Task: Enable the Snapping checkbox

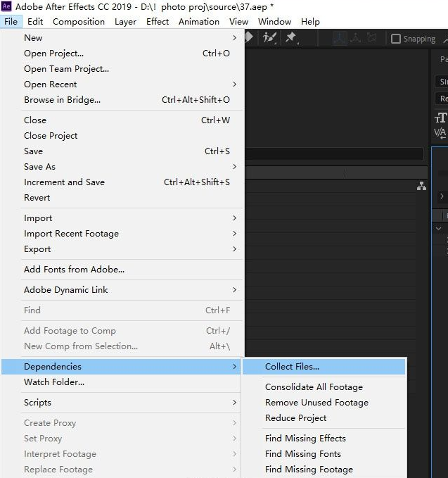Action: [x=396, y=39]
